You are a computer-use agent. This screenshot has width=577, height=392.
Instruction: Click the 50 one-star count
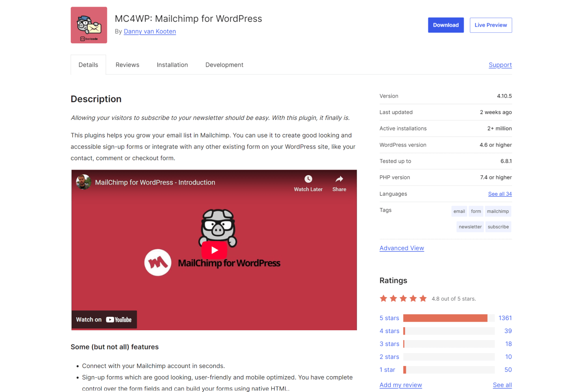tap(508, 370)
